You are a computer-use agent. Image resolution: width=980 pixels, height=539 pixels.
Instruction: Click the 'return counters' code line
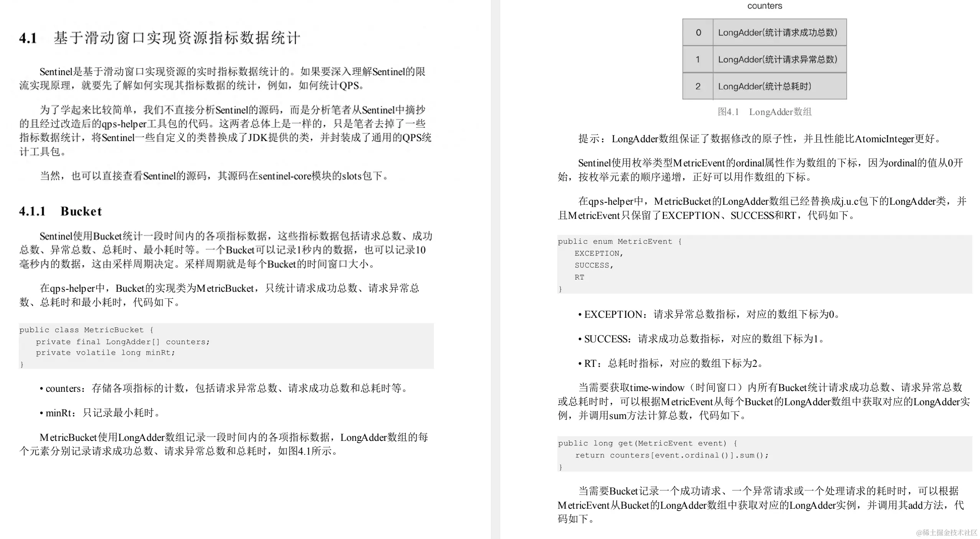[x=672, y=455]
